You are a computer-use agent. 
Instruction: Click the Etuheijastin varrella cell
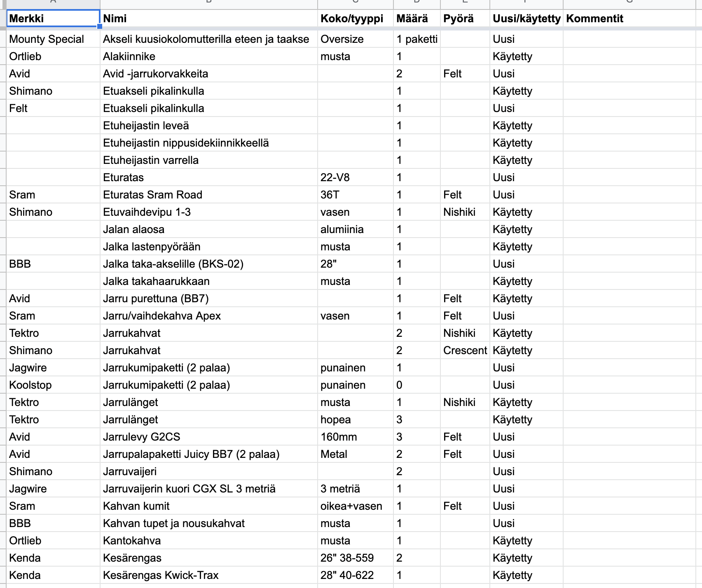[x=209, y=160]
